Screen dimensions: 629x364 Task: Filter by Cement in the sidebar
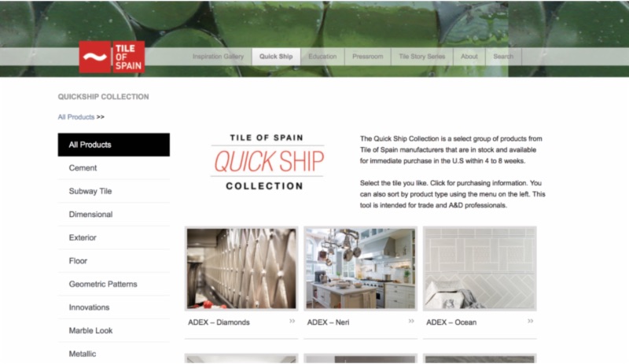[x=113, y=168]
